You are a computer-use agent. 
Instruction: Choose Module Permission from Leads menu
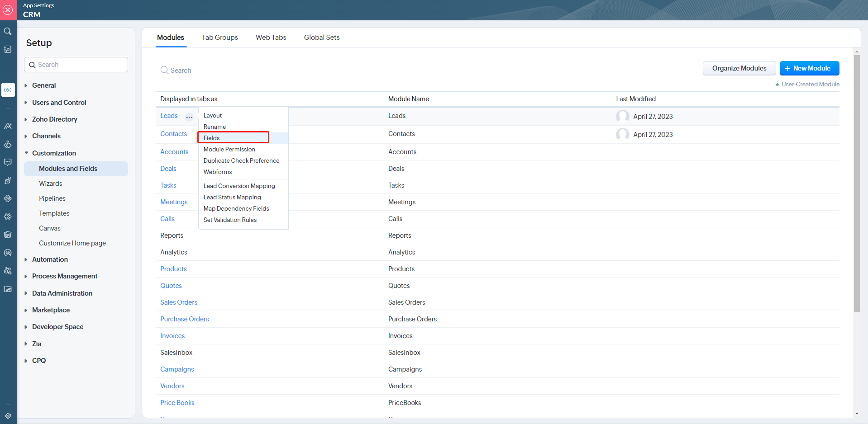[x=229, y=150]
